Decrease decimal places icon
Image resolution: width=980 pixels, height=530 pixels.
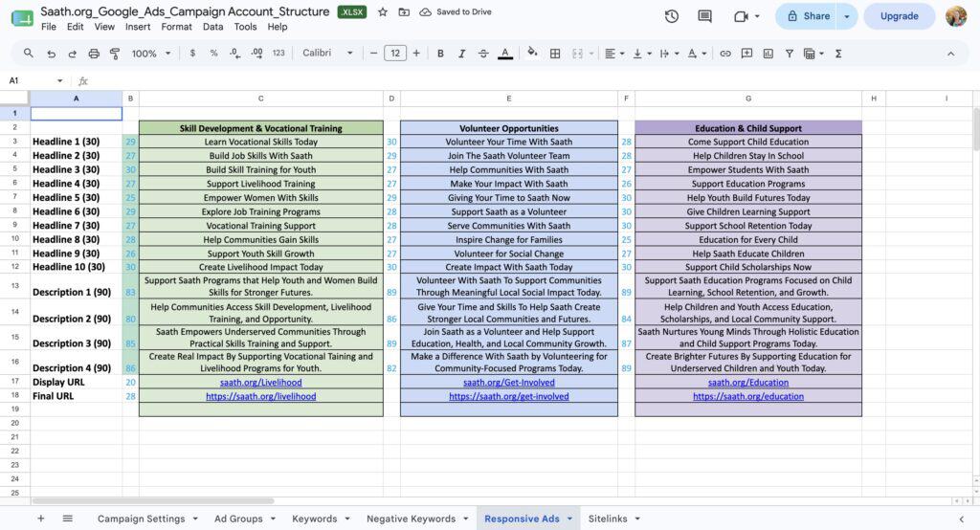tap(235, 54)
